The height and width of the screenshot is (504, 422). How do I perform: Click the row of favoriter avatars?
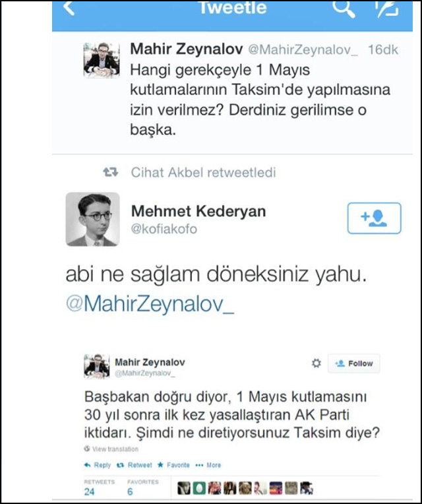pyautogui.click(x=243, y=488)
